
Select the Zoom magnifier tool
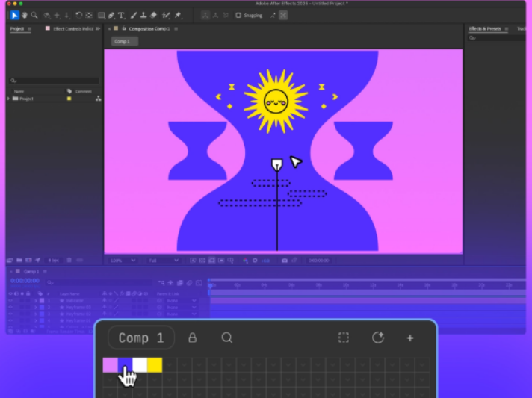(x=34, y=15)
